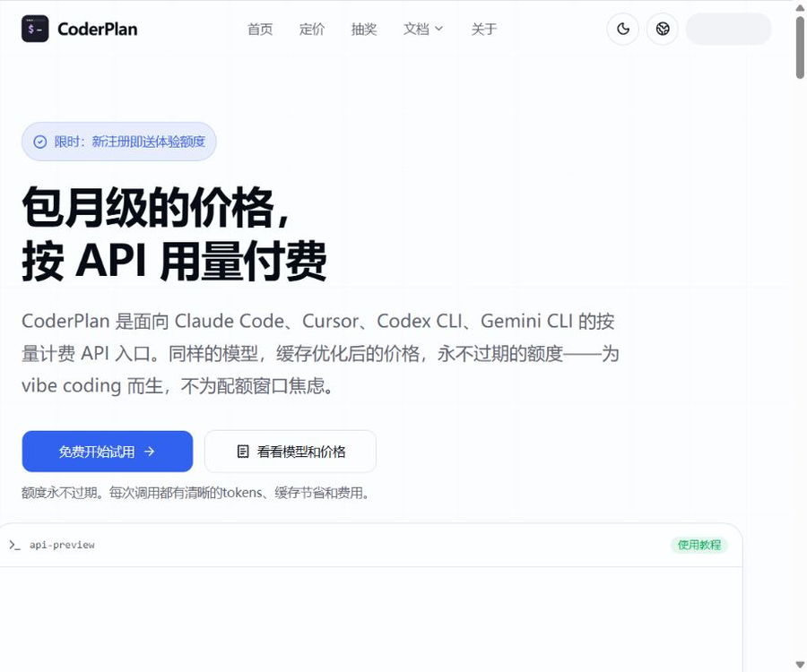Click the CoderPlan terminal logo icon
This screenshot has height=672, width=807.
(x=35, y=29)
